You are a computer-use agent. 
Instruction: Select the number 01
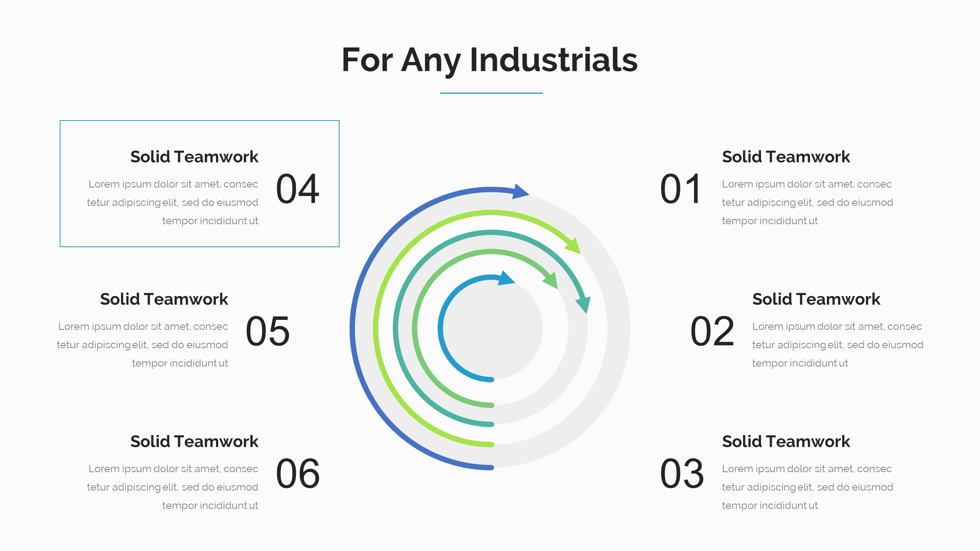point(681,189)
